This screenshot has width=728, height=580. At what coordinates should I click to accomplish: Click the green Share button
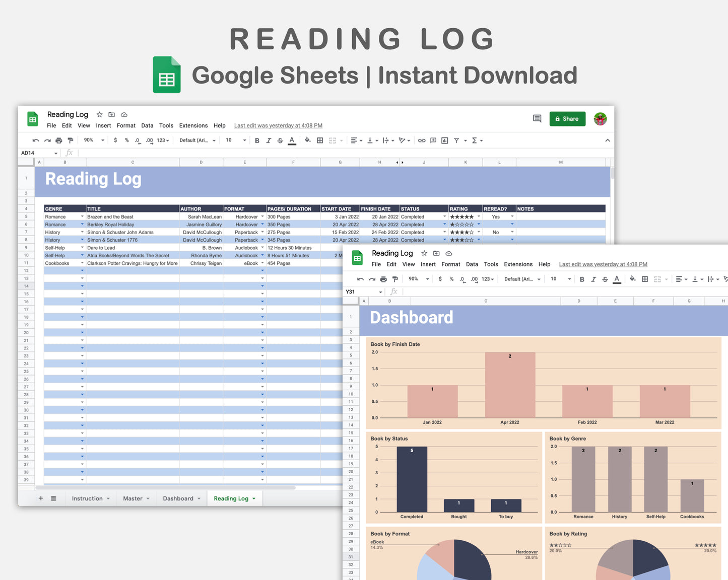[x=567, y=119]
